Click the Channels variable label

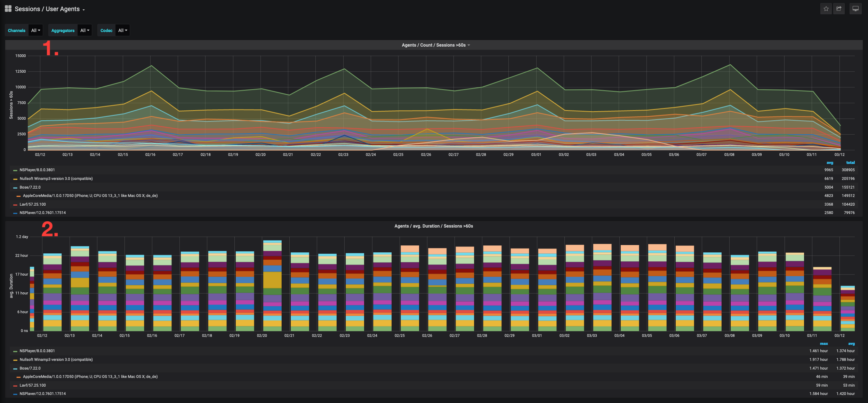[x=17, y=30]
